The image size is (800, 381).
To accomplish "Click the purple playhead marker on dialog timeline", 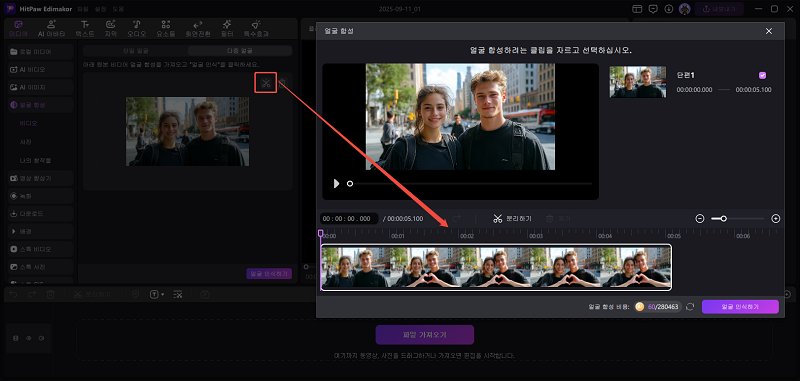I will (320, 233).
